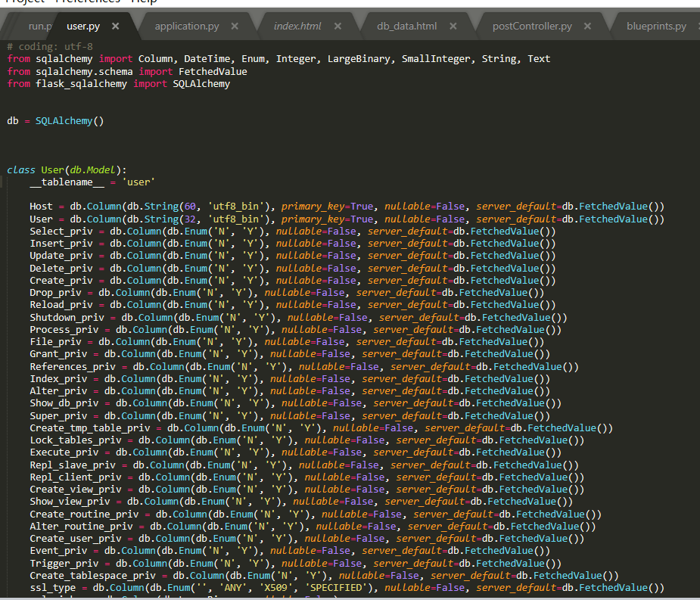Switch to the run.py tab
Viewport: 700px width, 600px height.
click(40, 26)
